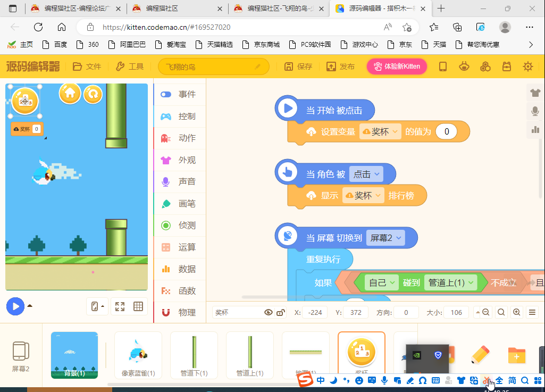The image size is (545, 392).
Task: Open the 点击 dropdown in 当角色被 block
Action: tap(366, 174)
